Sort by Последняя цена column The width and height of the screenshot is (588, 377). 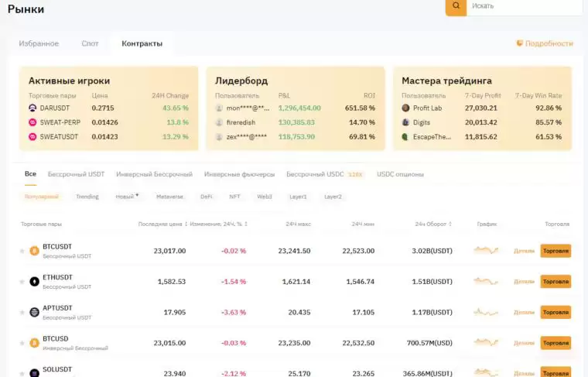(162, 224)
